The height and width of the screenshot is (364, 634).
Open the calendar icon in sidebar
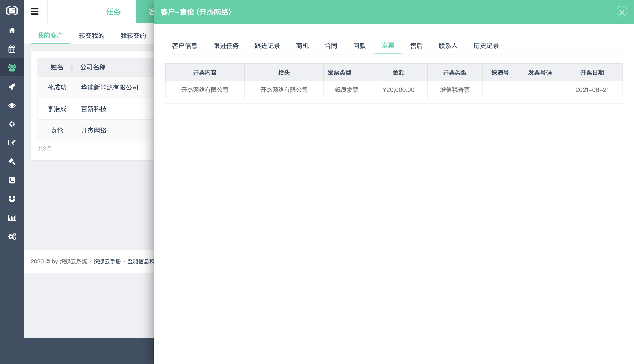click(12, 49)
